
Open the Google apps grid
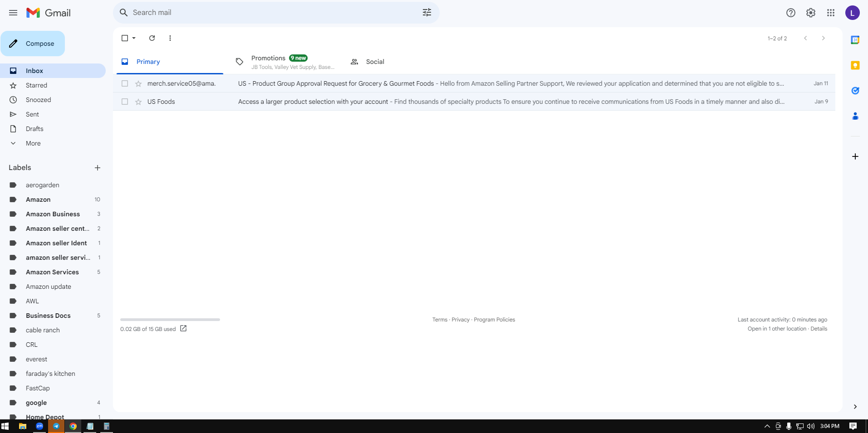point(831,13)
